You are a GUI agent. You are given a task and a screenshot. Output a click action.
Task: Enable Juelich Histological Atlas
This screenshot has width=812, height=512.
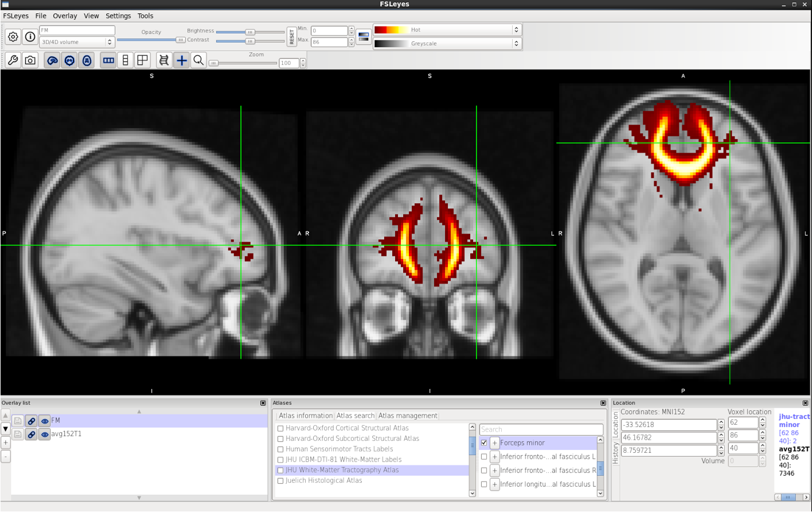pyautogui.click(x=280, y=481)
